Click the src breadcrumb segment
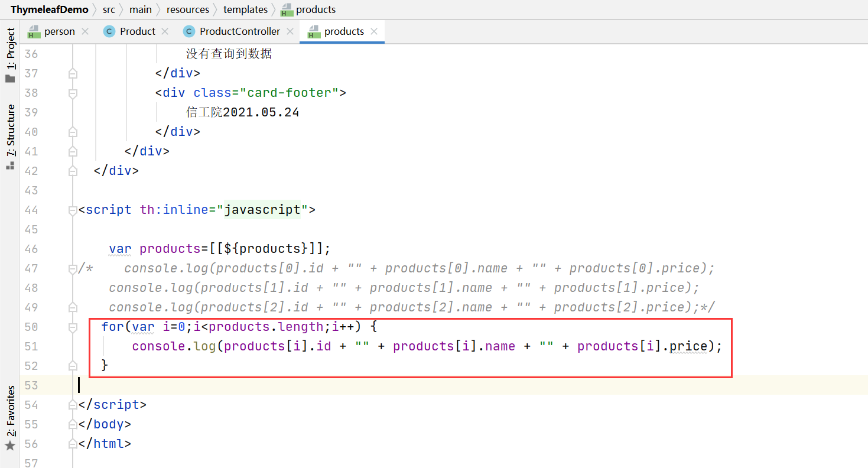868x468 pixels. click(109, 9)
